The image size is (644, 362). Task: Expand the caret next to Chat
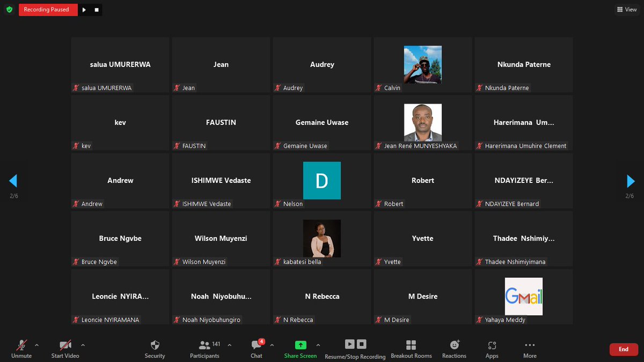[x=272, y=345]
